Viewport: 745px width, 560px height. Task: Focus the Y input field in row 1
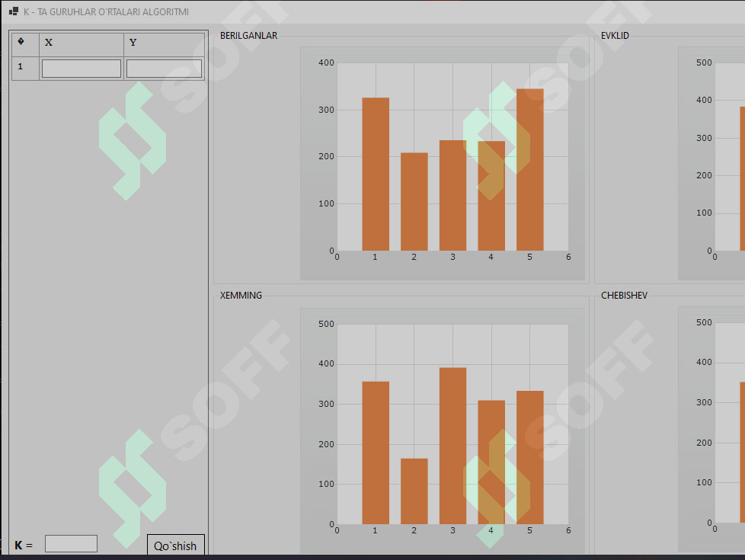(164, 69)
